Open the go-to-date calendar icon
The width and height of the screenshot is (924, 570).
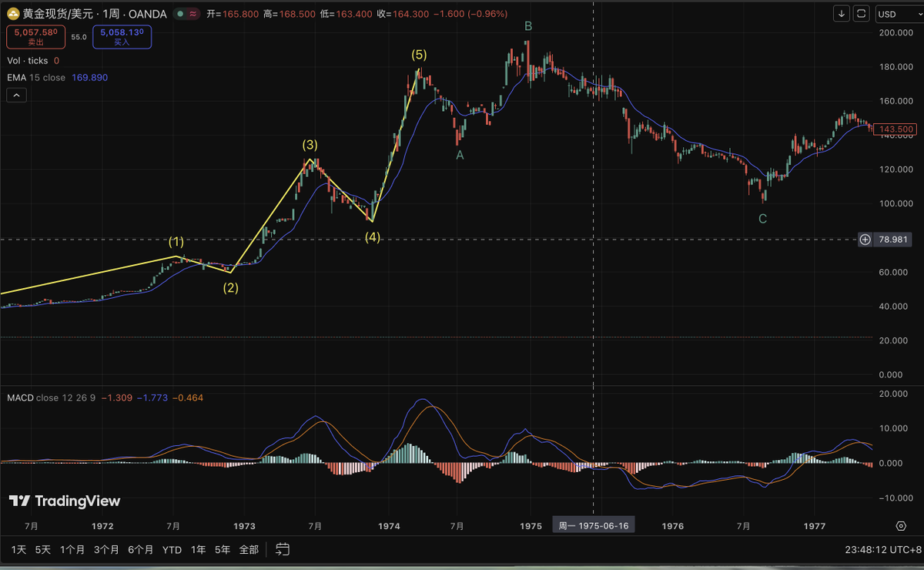[283, 550]
